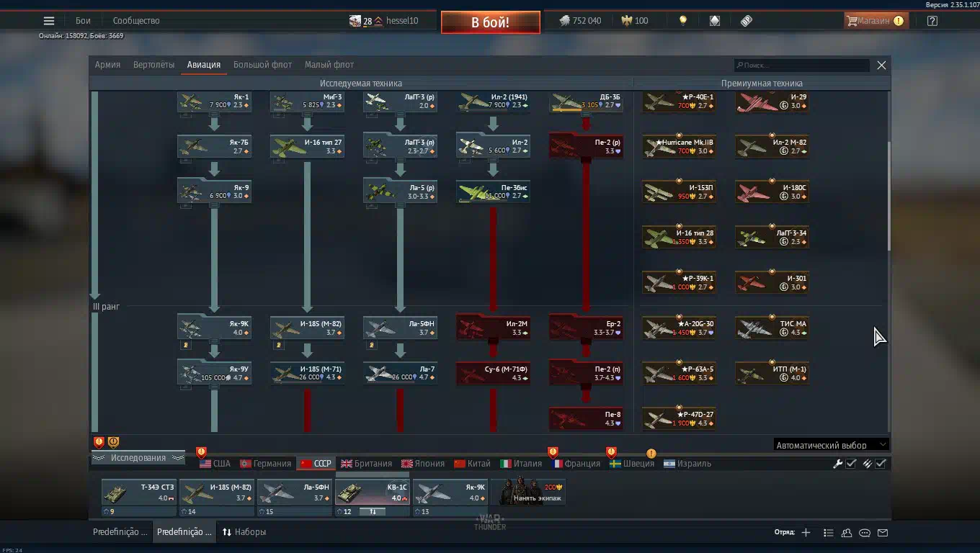The image size is (980, 553).
Task: Select premium ТИС МА aircraft
Action: (x=772, y=328)
